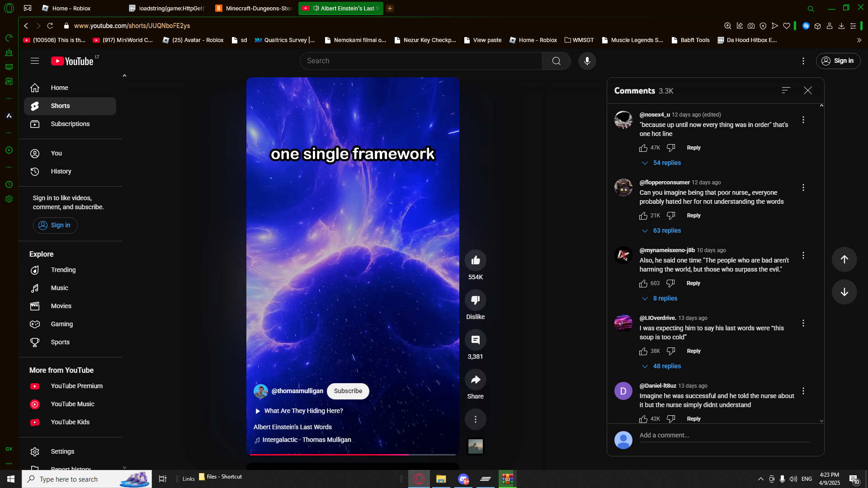Click the YouTube logo

pos(72,61)
